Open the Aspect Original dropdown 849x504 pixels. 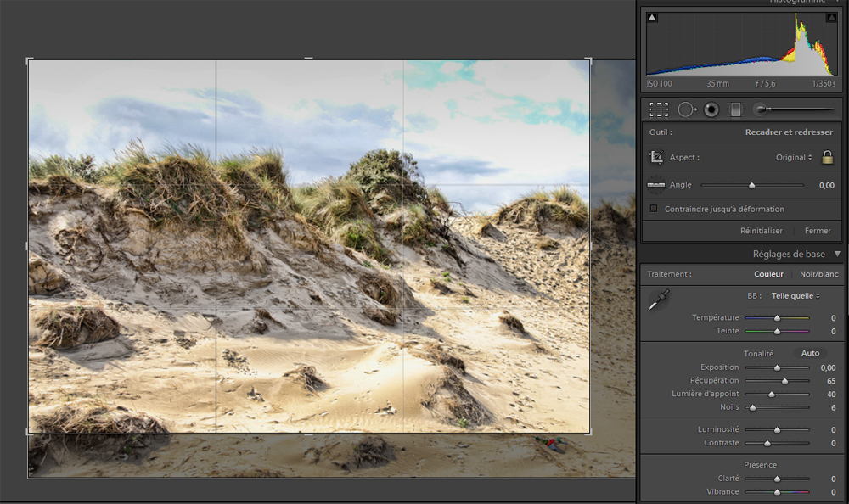click(794, 158)
